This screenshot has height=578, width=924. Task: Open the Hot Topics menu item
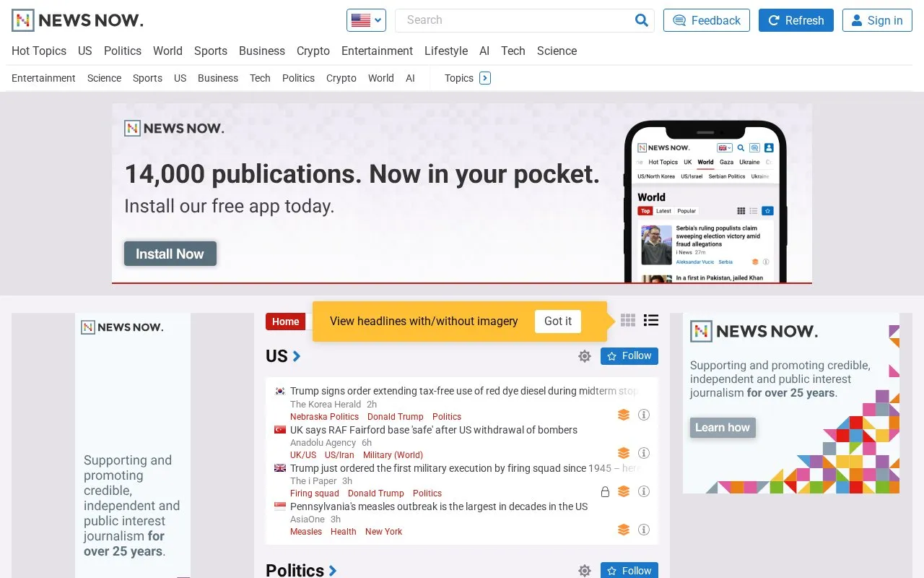[x=39, y=51]
